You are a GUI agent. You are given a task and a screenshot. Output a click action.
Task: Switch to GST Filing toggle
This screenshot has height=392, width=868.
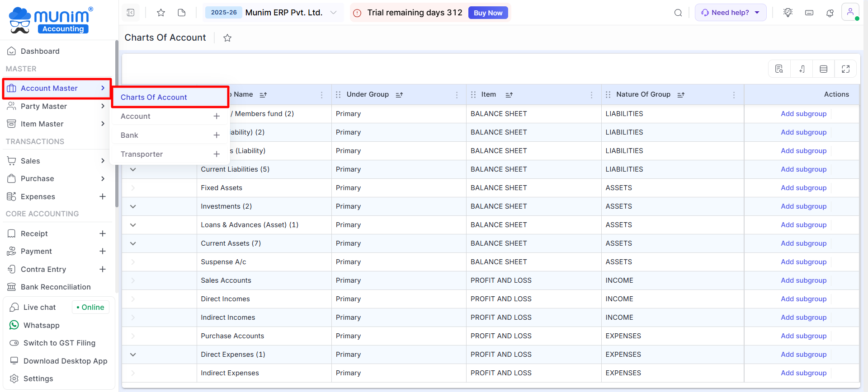[x=59, y=343]
